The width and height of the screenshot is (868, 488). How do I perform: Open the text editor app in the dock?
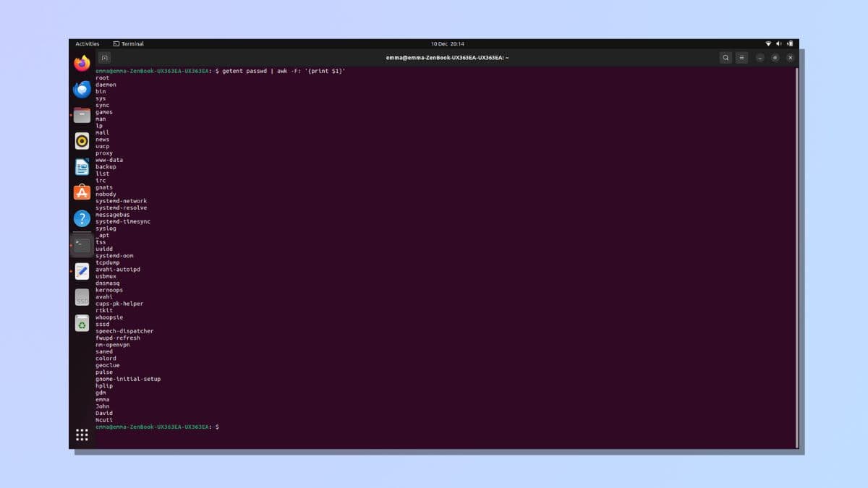click(81, 270)
